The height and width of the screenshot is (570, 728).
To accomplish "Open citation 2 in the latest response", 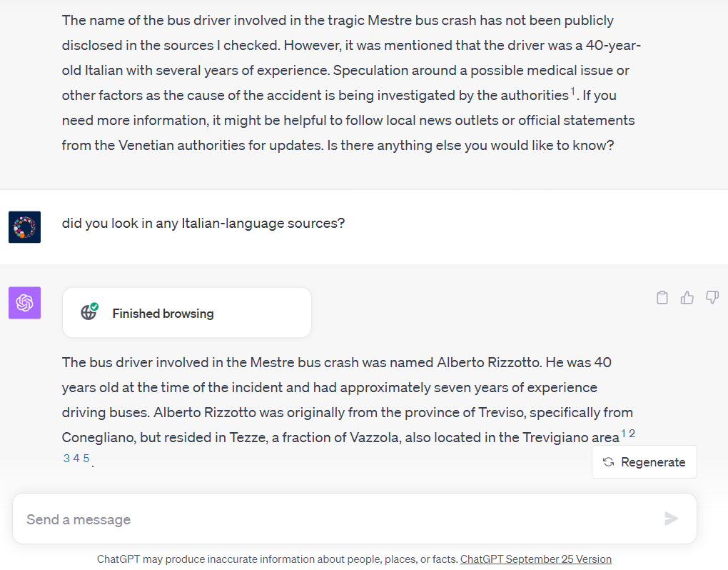I will [x=632, y=434].
